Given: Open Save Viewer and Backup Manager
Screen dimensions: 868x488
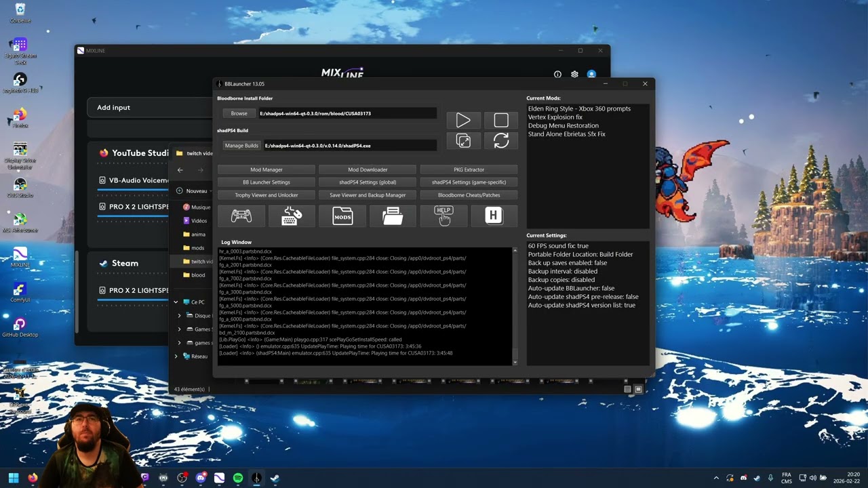Looking at the screenshot, I should 368,195.
